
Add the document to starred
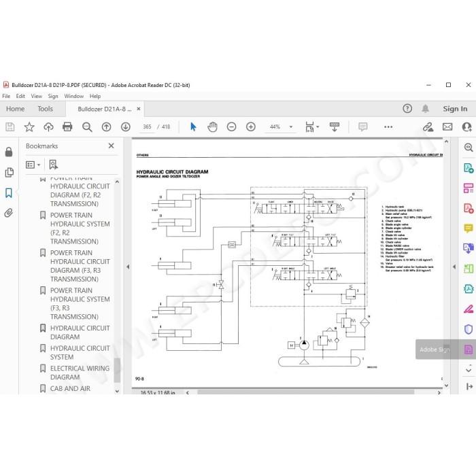pyautogui.click(x=29, y=126)
